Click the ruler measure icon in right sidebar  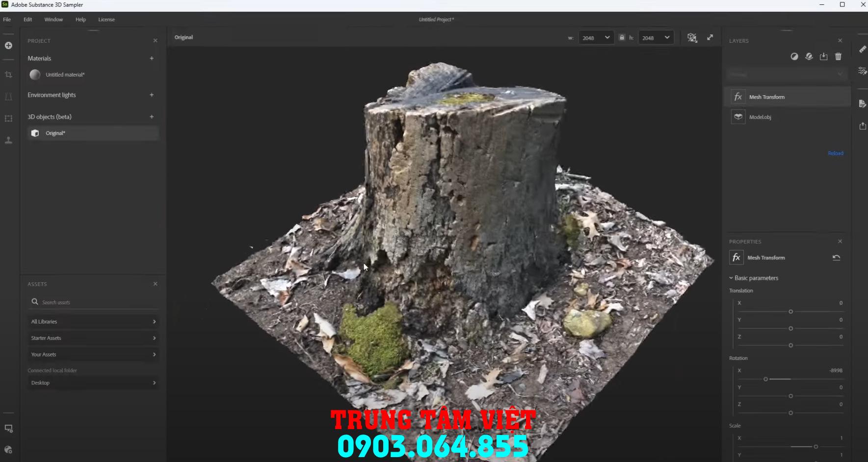click(863, 49)
